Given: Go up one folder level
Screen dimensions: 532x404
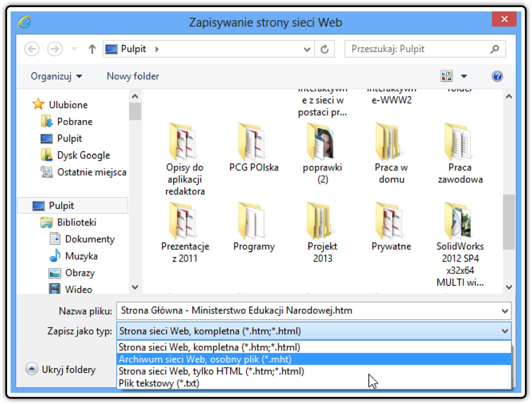Looking at the screenshot, I should (92, 49).
